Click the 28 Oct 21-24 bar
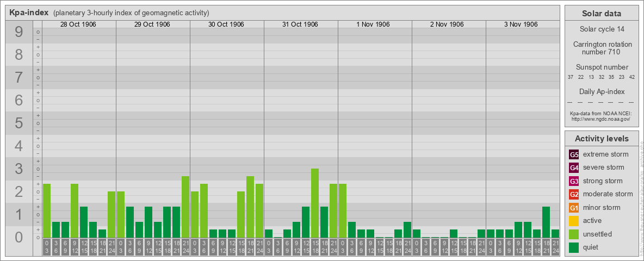Image resolution: width=644 pixels, height=261 pixels. point(112,215)
